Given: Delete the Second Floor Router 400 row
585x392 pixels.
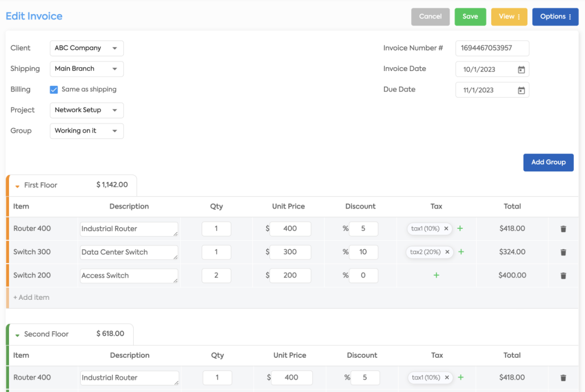Looking at the screenshot, I should [563, 378].
